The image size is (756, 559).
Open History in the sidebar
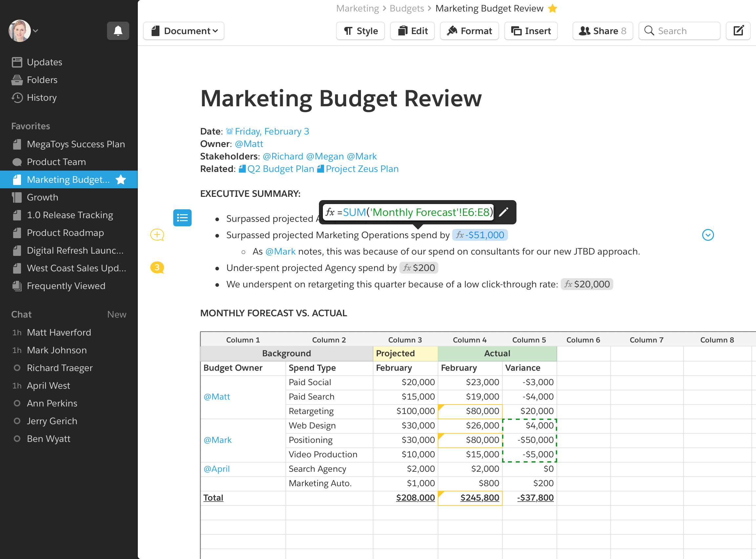42,97
